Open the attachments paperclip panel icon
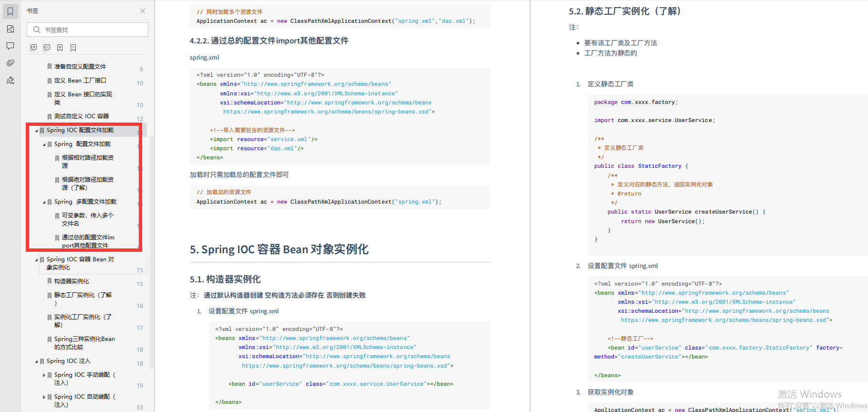The image size is (868, 412). tap(10, 63)
